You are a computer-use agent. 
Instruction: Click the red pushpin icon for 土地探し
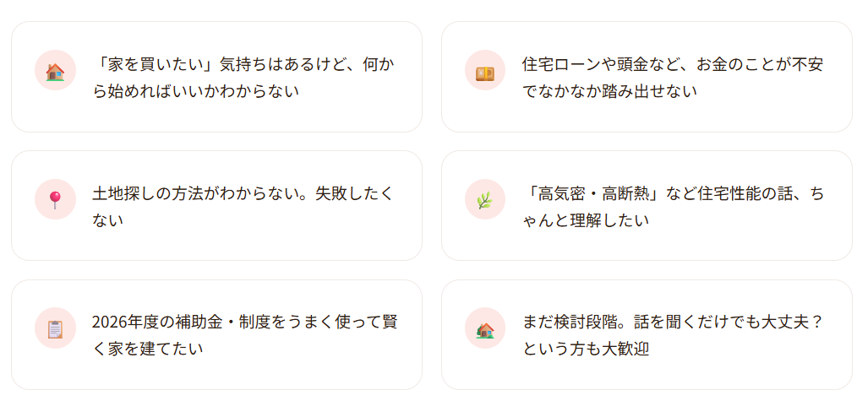click(x=56, y=200)
